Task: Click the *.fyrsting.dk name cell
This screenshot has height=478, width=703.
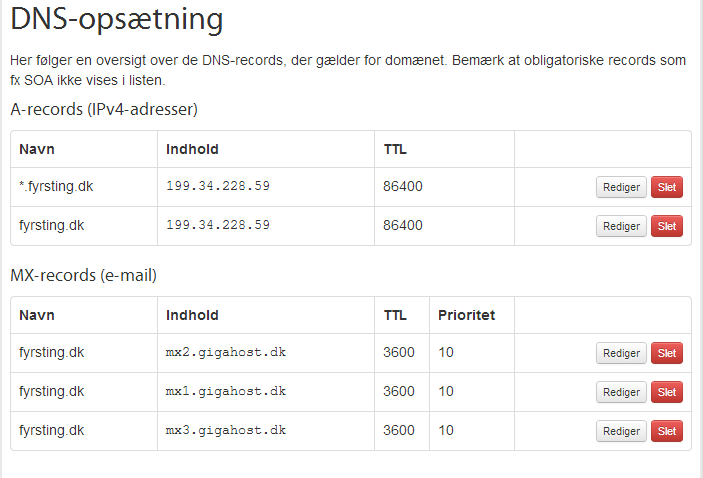Action: [x=56, y=186]
